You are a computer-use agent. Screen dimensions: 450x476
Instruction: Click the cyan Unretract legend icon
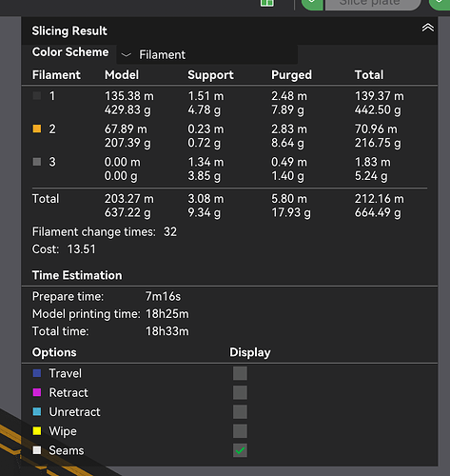37,412
